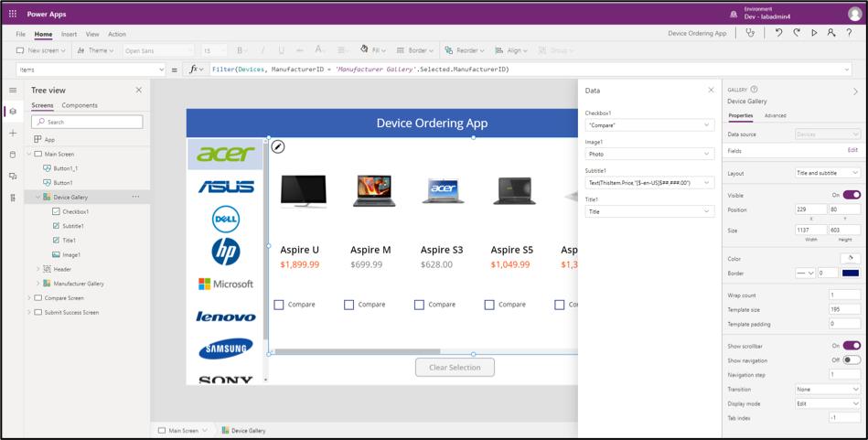Open the Checkbox1 Compare field dropdown
The height and width of the screenshot is (440, 868).
[x=650, y=125]
